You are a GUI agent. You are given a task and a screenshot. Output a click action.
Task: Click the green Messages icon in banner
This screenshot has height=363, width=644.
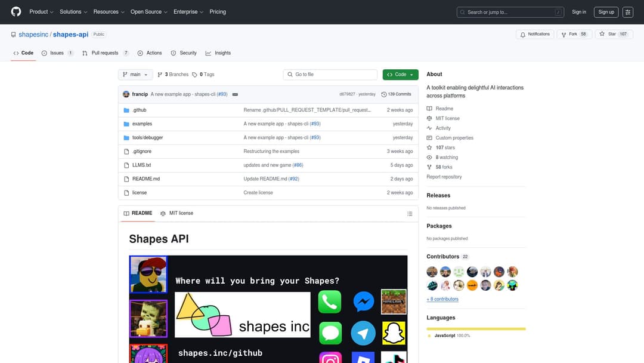[x=330, y=333]
